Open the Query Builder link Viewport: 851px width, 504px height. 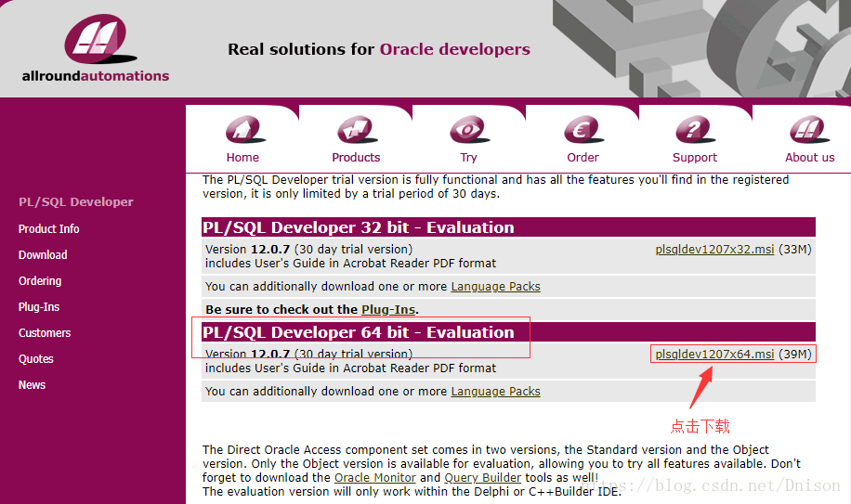(482, 477)
